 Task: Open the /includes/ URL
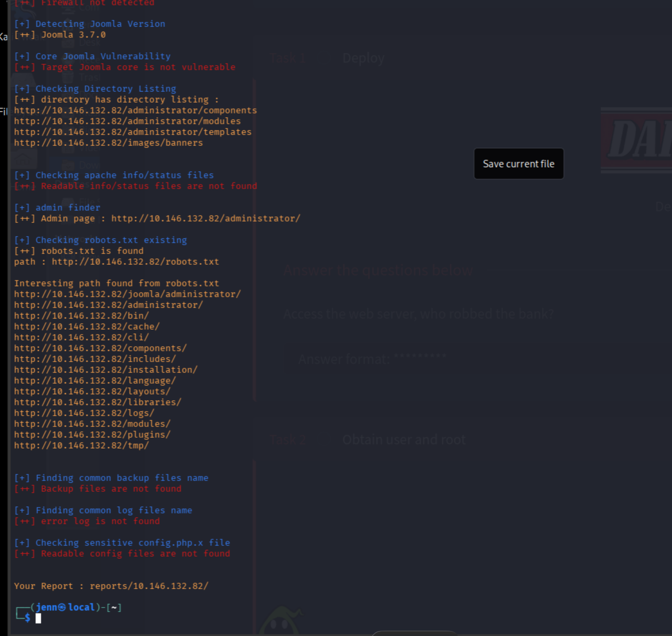coord(95,359)
